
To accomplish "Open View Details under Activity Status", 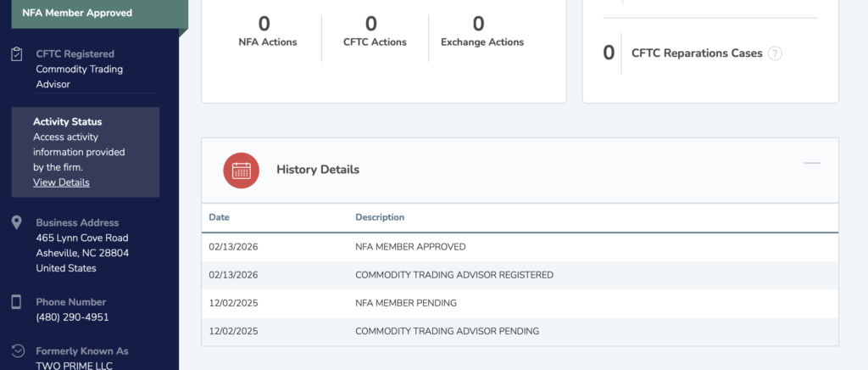I will (61, 182).
